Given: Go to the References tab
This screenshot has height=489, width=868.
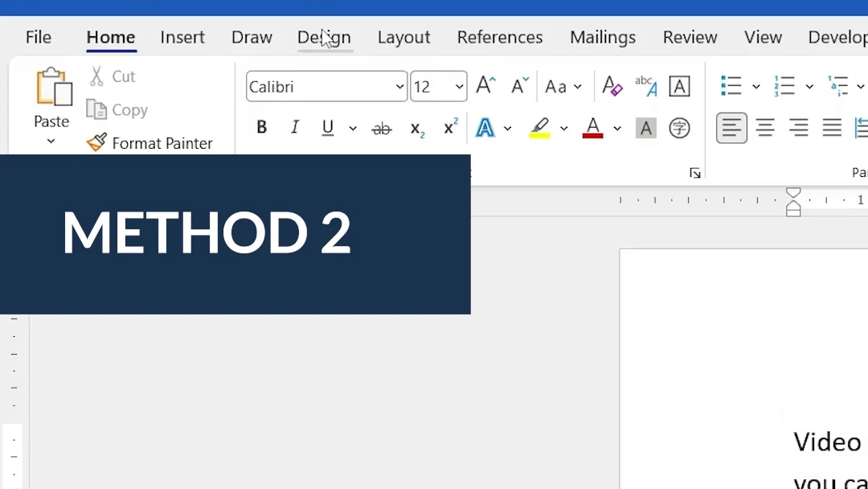Looking at the screenshot, I should [x=499, y=37].
